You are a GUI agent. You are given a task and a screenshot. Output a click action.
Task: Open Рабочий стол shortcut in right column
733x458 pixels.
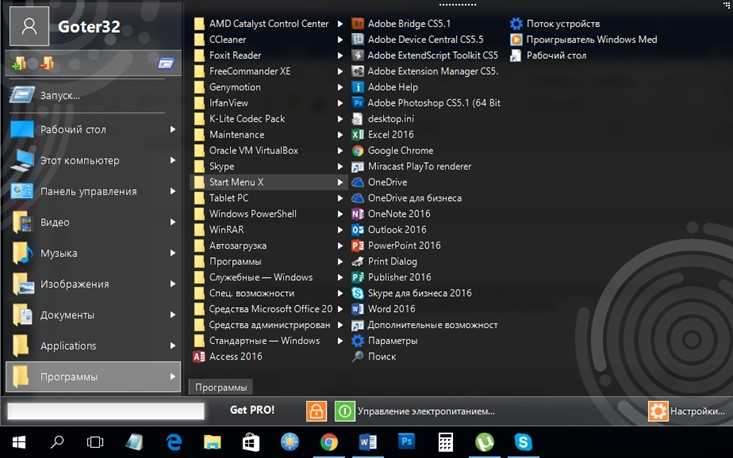tap(548, 55)
